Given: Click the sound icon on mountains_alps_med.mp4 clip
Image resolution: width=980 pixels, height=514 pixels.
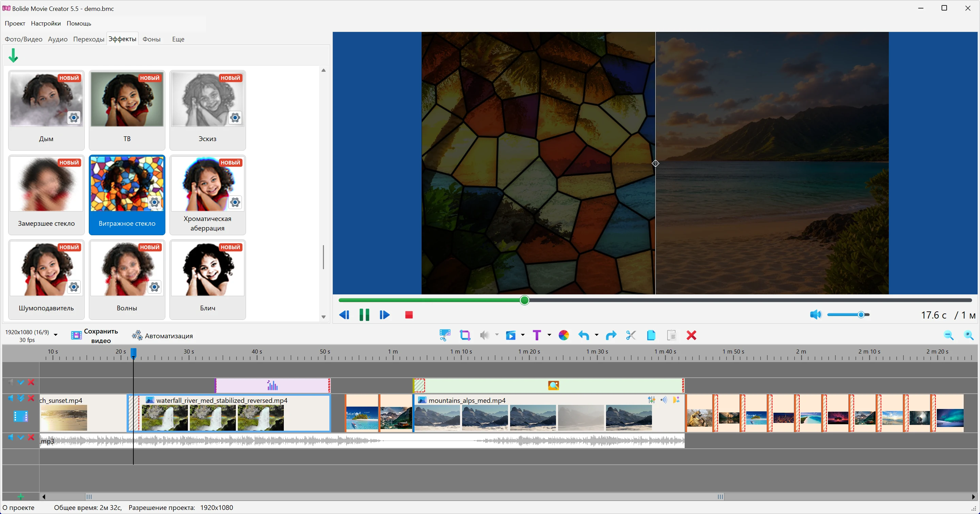Looking at the screenshot, I should click(664, 399).
